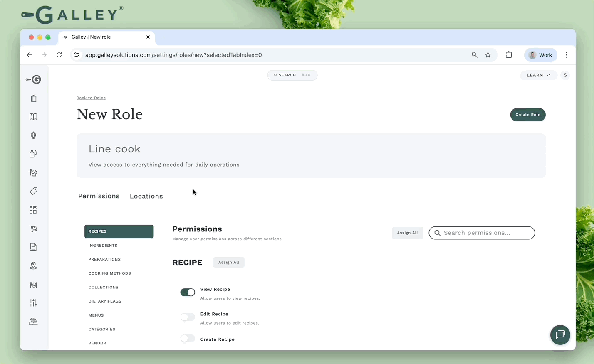Click Back to Roles link
Screen dimensions: 594x364
click(91, 98)
